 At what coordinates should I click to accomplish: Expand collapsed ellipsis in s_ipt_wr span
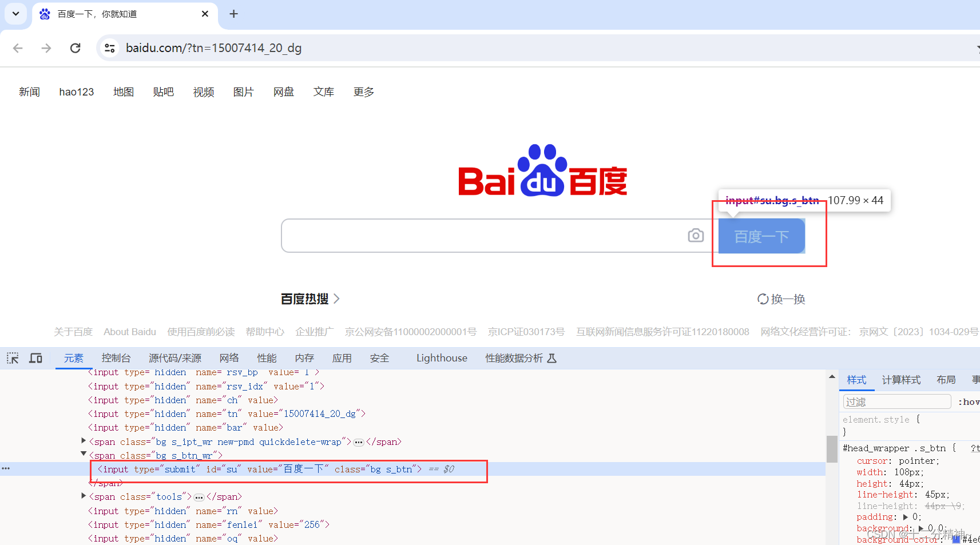[359, 442]
